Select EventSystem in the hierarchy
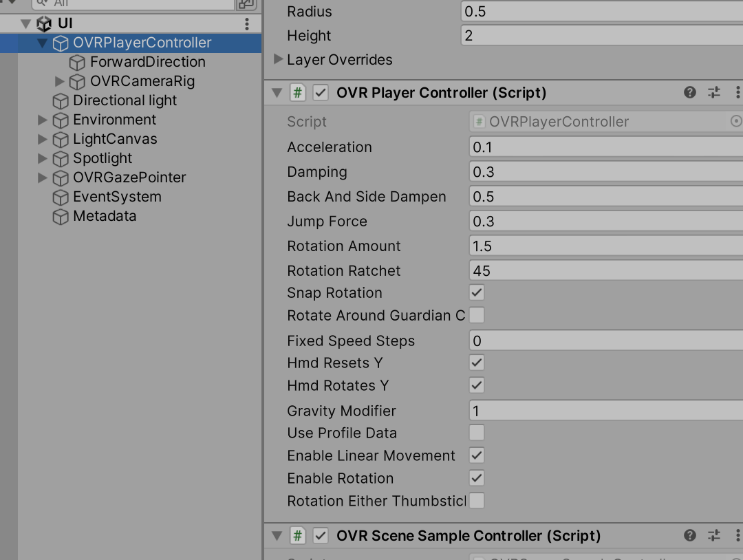Viewport: 743px width, 560px height. click(117, 197)
